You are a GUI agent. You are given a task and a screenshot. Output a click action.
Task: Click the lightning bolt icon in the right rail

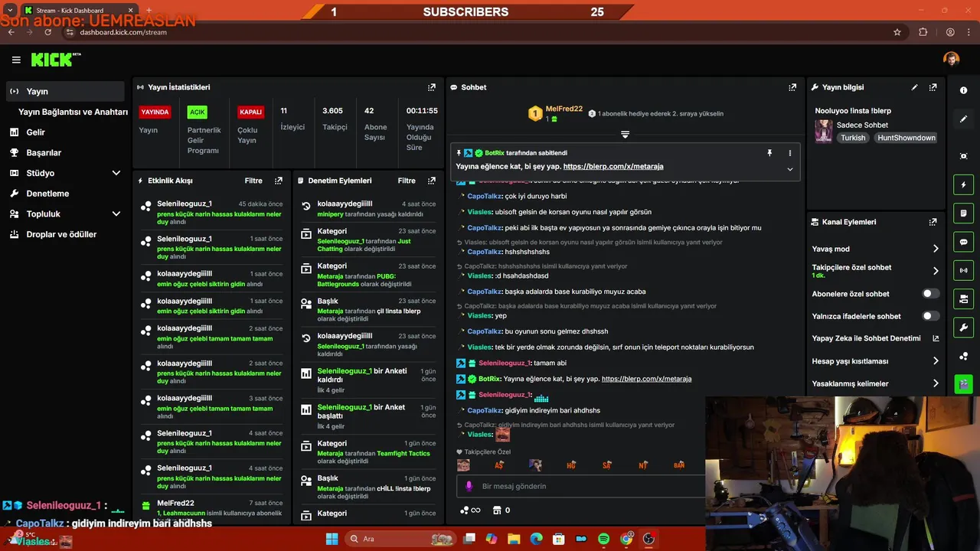tap(963, 184)
